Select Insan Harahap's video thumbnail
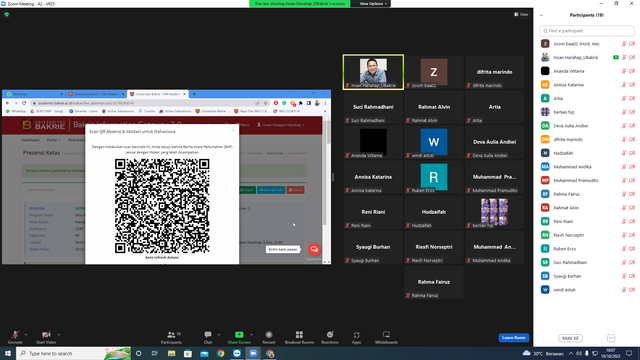 click(x=373, y=72)
